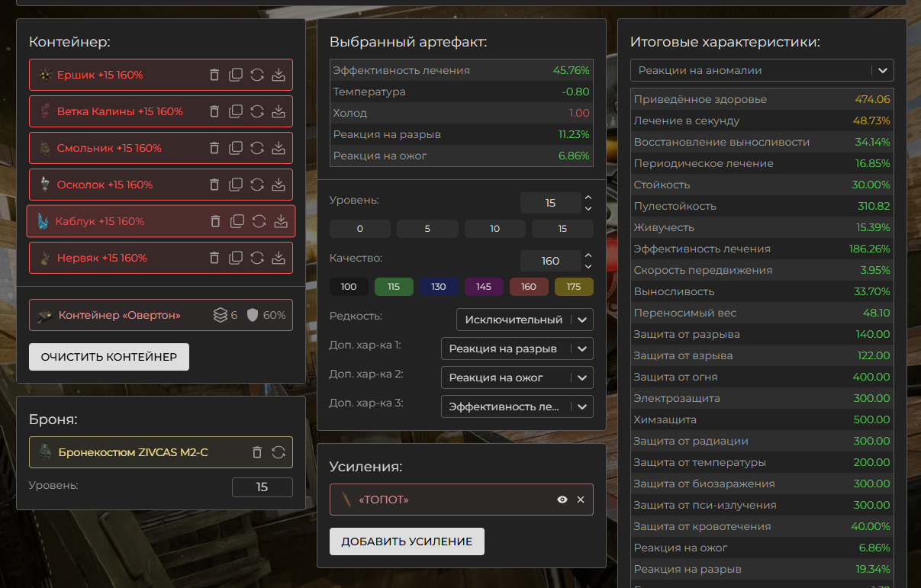Copy the Ветка Калины artifact
921x588 pixels.
pyautogui.click(x=236, y=111)
